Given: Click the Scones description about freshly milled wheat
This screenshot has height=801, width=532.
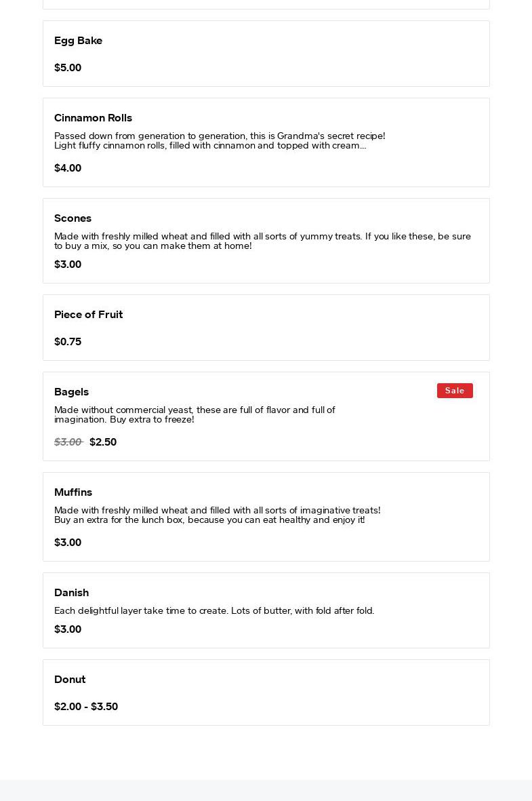Looking at the screenshot, I should pyautogui.click(x=262, y=241).
